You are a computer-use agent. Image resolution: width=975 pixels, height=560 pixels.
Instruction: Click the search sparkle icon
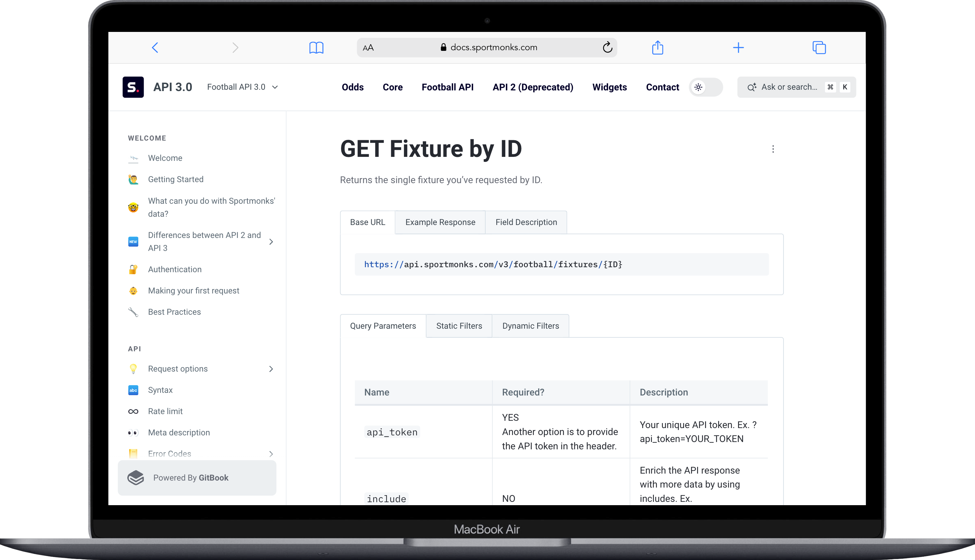point(751,87)
